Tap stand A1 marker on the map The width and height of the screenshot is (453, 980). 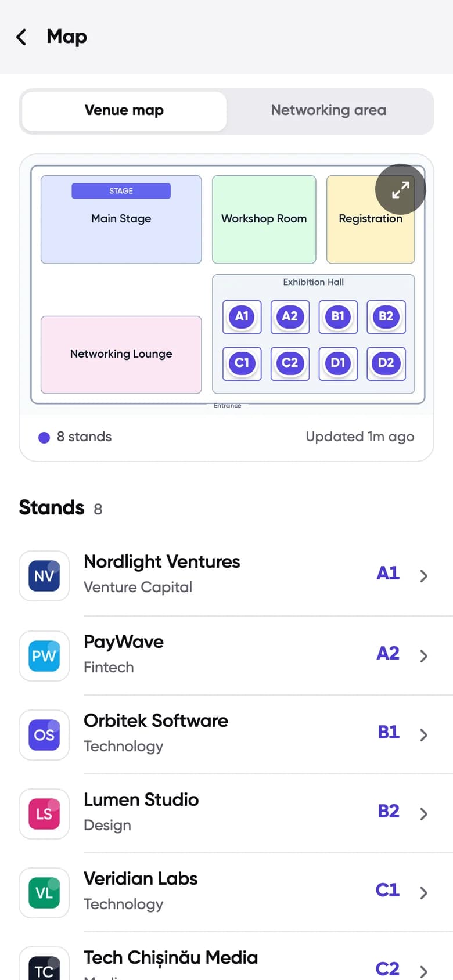242,317
